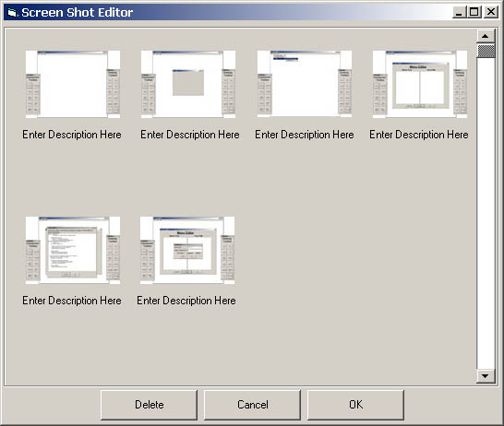Screen dimensions: 504x426
Task: Edit description under bottom-row Menu Editor thumbnail
Action: point(186,301)
